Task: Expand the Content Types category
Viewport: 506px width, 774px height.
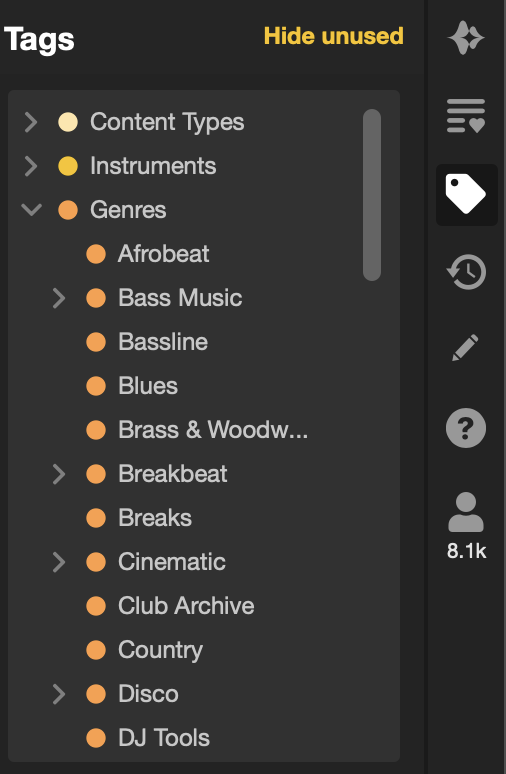Action: pyautogui.click(x=31, y=122)
